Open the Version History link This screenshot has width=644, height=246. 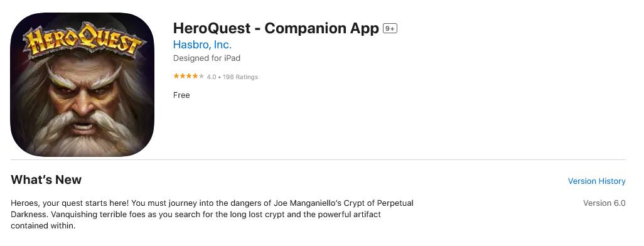pyautogui.click(x=596, y=181)
